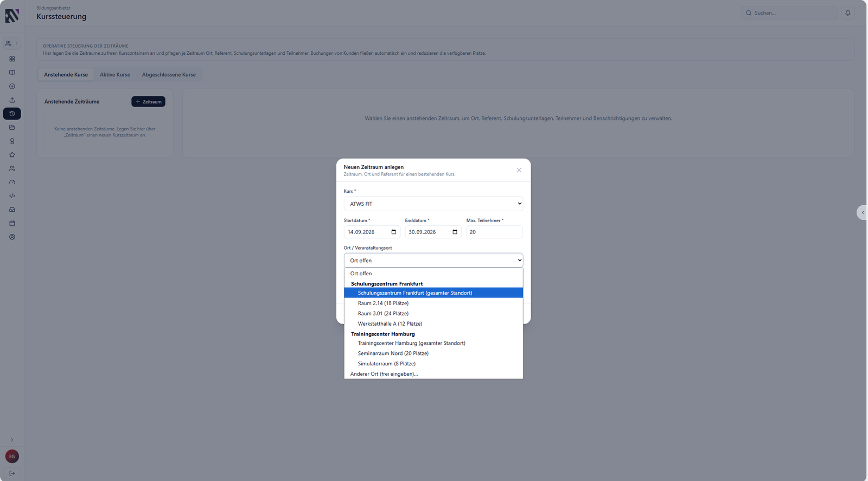Select the 'Ort offen' list option
This screenshot has width=868, height=481.
click(x=433, y=274)
